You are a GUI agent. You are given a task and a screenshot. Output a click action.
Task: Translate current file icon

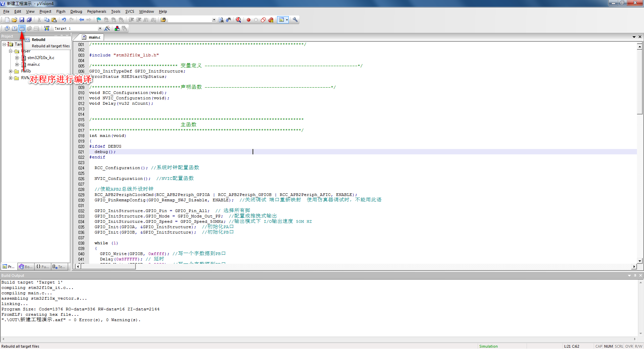click(7, 29)
